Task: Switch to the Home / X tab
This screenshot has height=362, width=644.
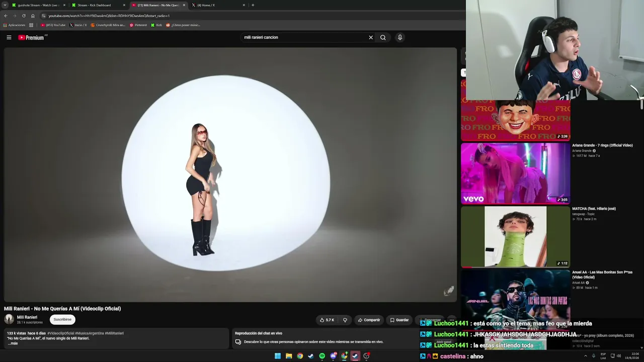Action: tap(218, 5)
